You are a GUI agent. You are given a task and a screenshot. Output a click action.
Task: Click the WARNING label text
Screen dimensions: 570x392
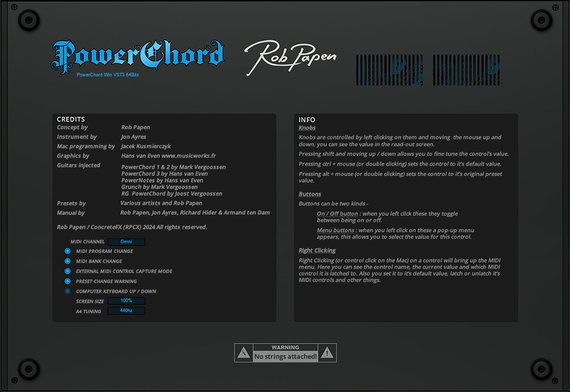point(286,348)
